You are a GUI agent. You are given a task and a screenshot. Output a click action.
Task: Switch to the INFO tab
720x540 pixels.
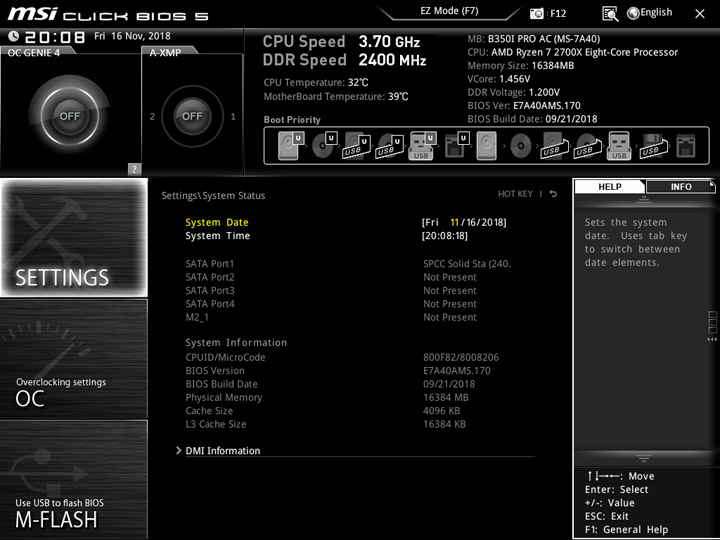coord(681,186)
